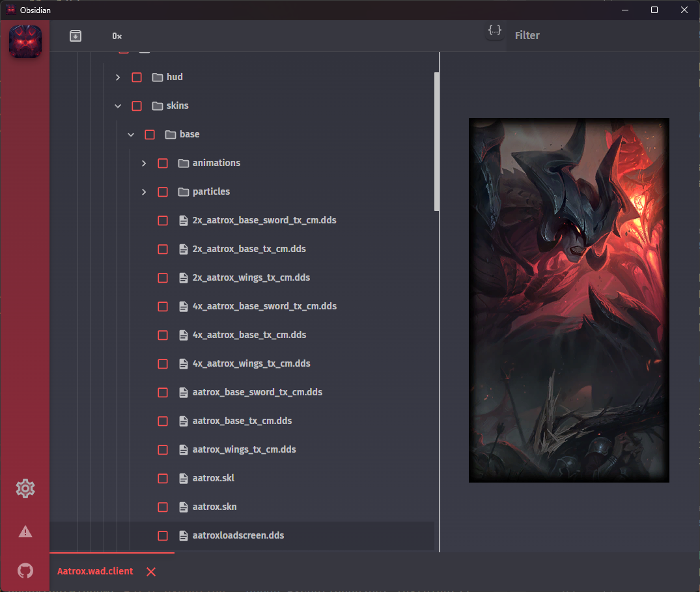Select aatrox_base_sword_tx_cm.dds file name
Image resolution: width=700 pixels, height=592 pixels.
pyautogui.click(x=257, y=392)
